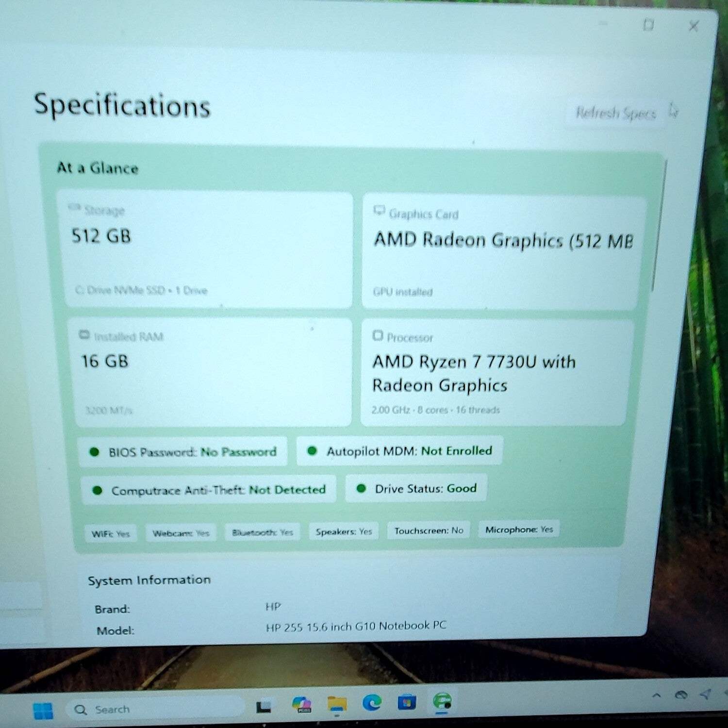
Task: Click the 2.00 GHz 8 cores 16 threads text
Action: tap(435, 410)
